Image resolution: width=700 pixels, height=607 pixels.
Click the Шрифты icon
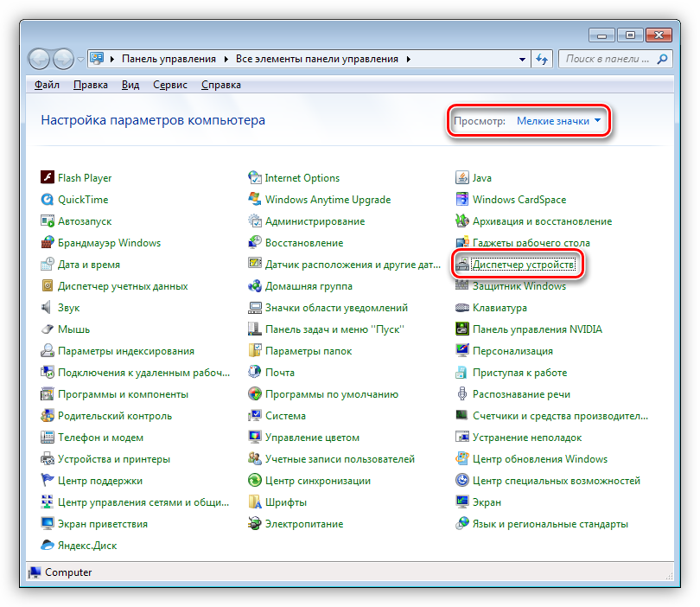(255, 502)
